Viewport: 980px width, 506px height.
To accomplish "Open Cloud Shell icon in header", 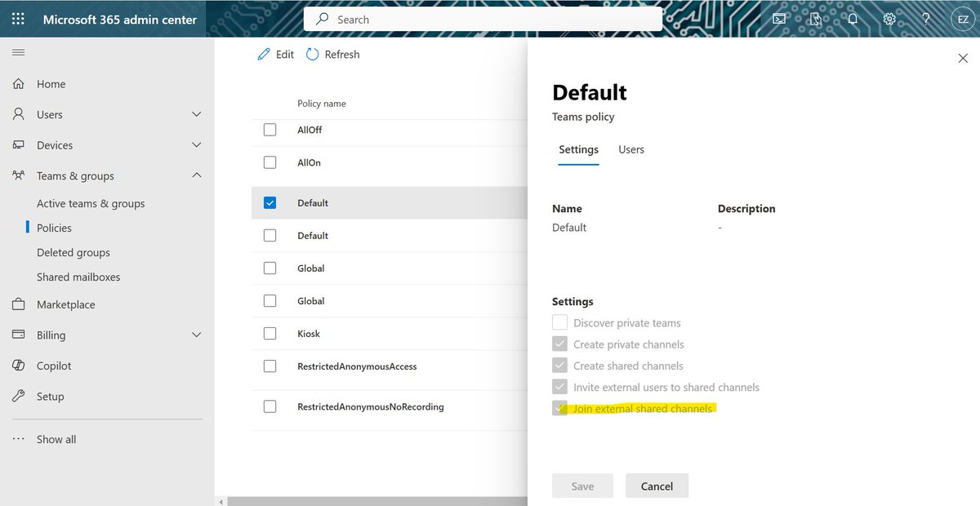I will pos(780,19).
